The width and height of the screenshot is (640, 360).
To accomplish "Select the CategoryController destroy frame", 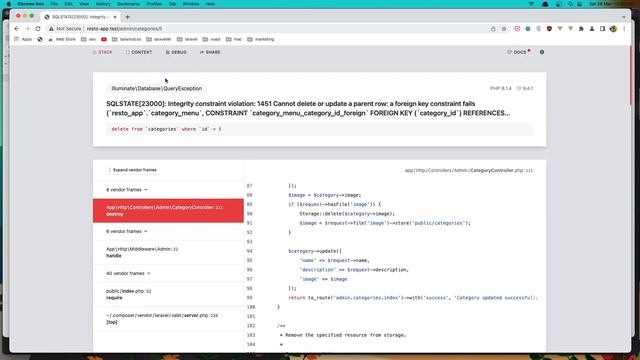I will tap(168, 211).
